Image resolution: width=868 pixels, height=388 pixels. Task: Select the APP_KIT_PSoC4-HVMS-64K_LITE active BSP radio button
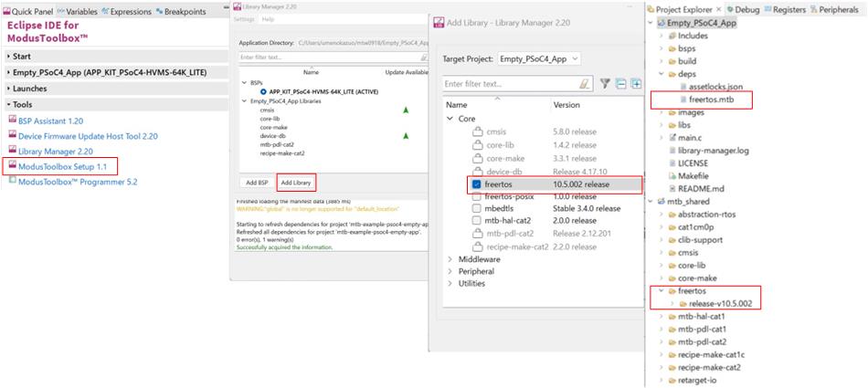pos(263,91)
